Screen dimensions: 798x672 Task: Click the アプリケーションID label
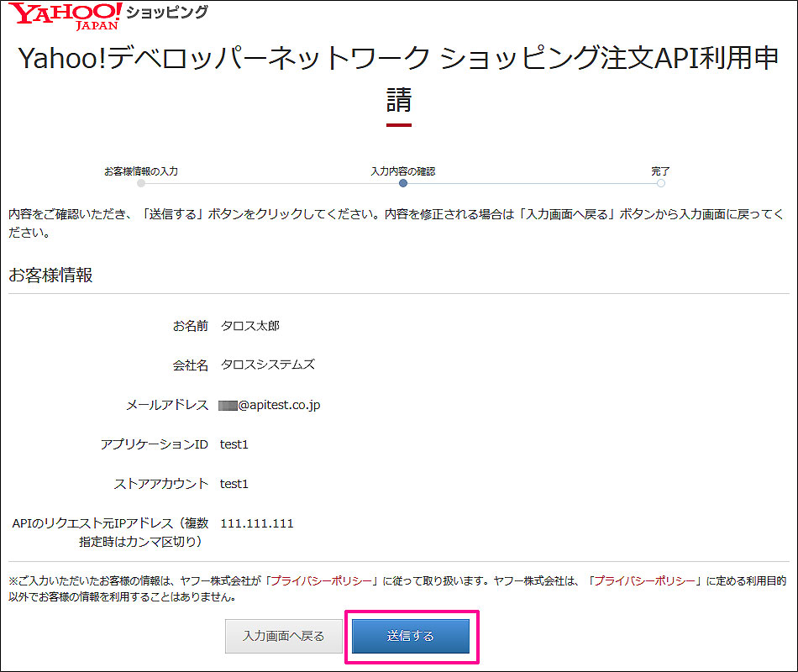pos(155,444)
